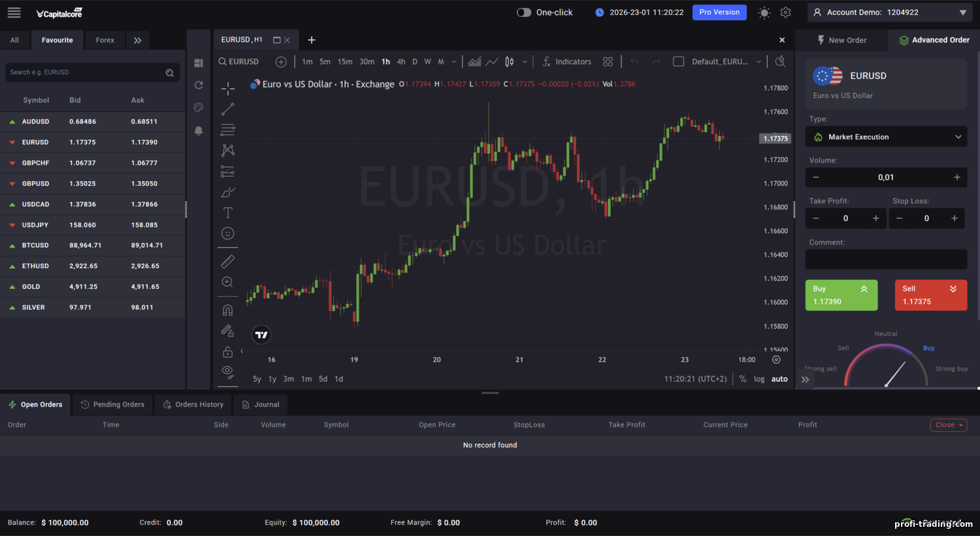980x536 pixels.
Task: Click the Buy 1.17390 button
Action: [841, 295]
